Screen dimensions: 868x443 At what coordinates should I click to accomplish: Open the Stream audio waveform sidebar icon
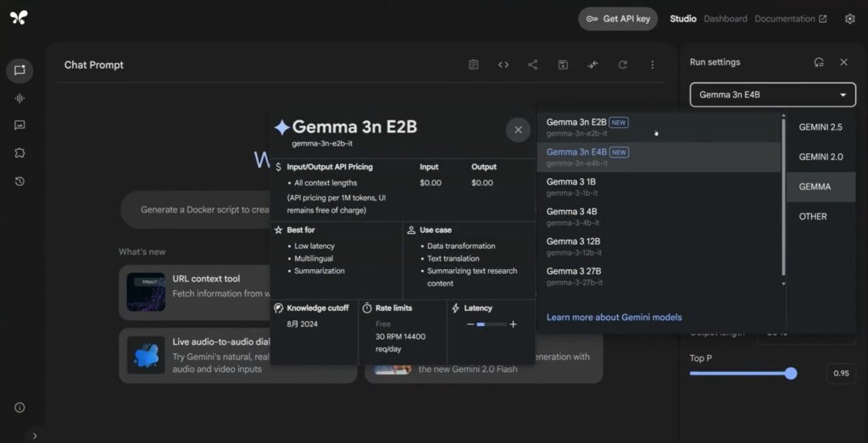pyautogui.click(x=20, y=98)
